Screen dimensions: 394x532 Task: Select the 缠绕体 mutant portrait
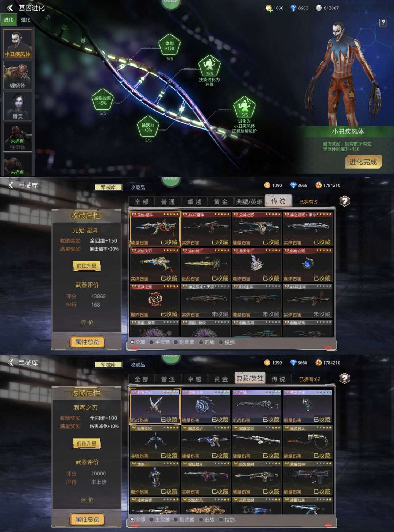pos(18,75)
